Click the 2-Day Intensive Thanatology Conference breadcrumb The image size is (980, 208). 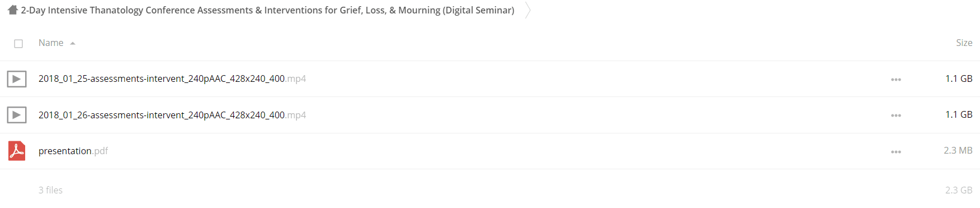pos(267,10)
